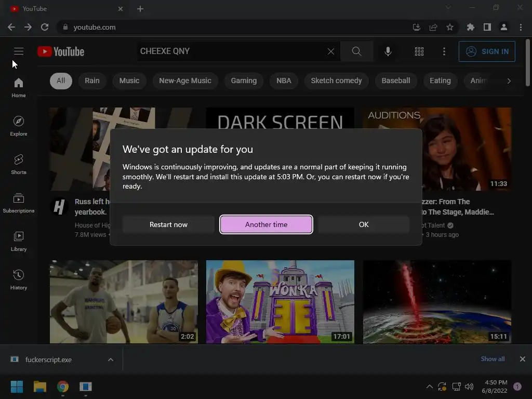Click the SIGN IN button
532x399 pixels.
[487, 51]
